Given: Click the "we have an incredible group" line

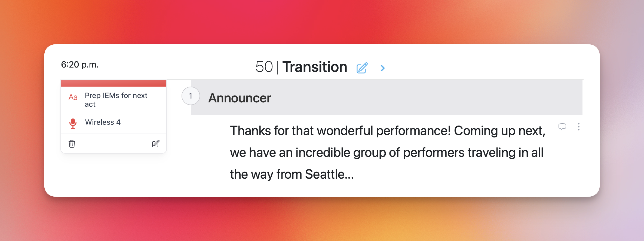Looking at the screenshot, I should click(x=387, y=152).
